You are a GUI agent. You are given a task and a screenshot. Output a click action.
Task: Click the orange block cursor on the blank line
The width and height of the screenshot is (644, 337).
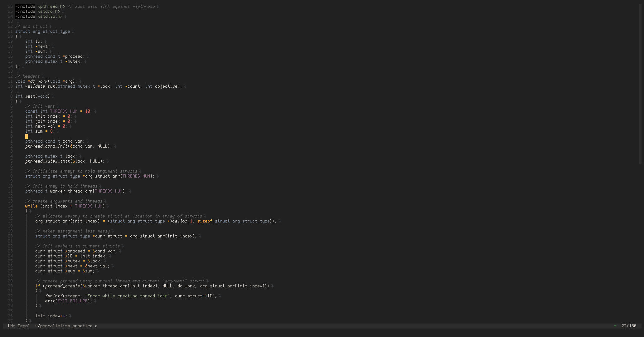pos(27,136)
